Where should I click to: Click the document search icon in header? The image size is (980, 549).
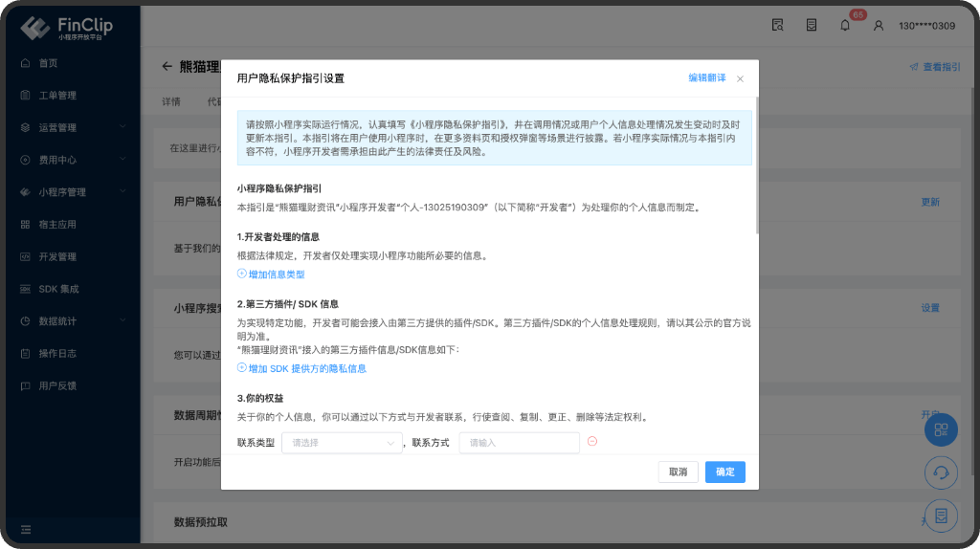778,26
